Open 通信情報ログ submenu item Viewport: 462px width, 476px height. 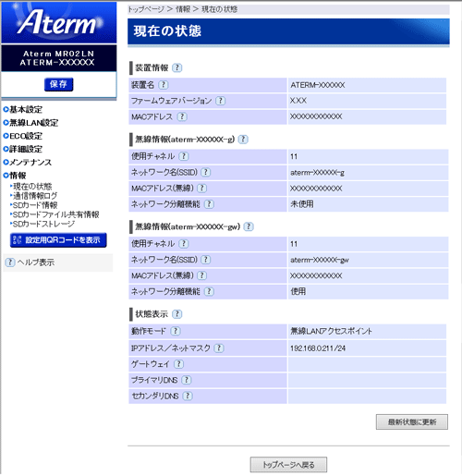[34, 196]
